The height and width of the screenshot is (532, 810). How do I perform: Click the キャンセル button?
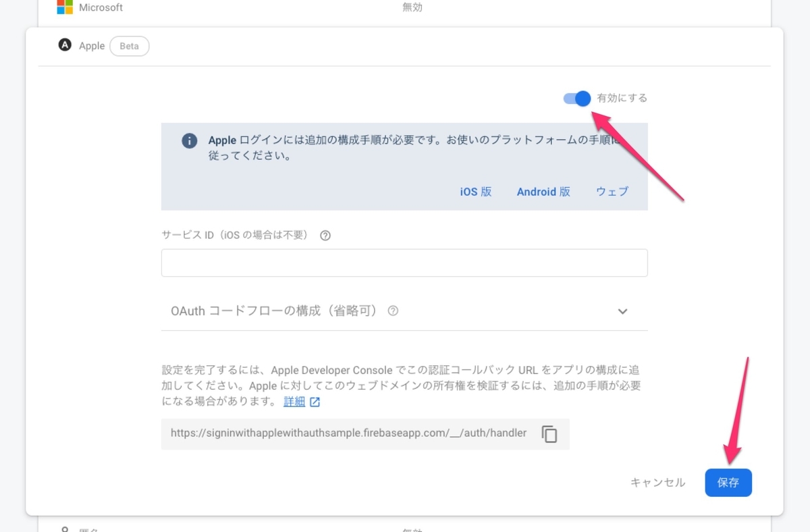click(x=657, y=483)
